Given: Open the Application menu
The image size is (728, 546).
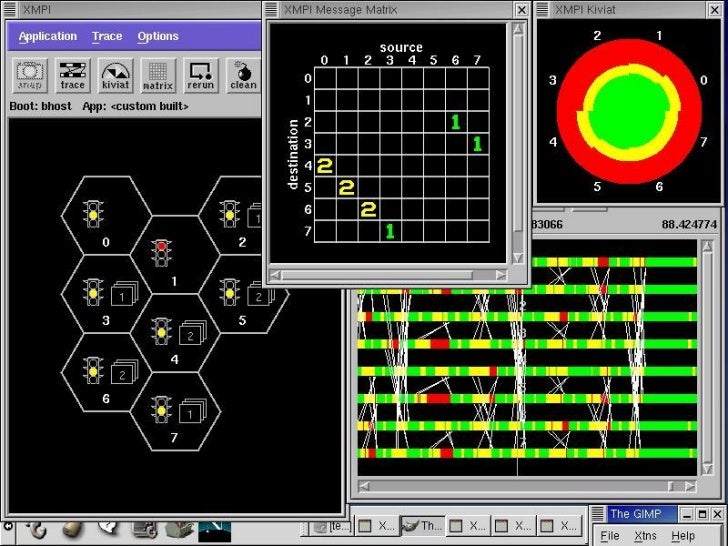Looking at the screenshot, I should [48, 36].
